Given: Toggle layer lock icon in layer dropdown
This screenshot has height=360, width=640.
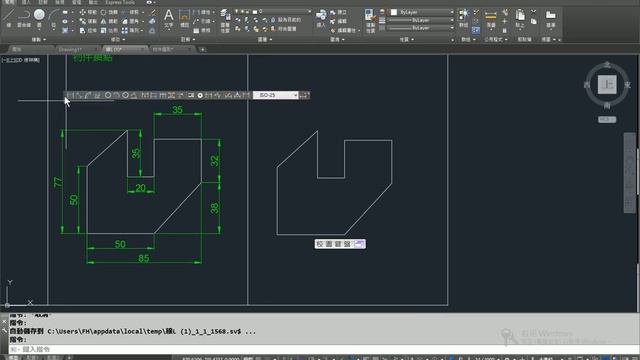Looking at the screenshot, I should [x=249, y=11].
